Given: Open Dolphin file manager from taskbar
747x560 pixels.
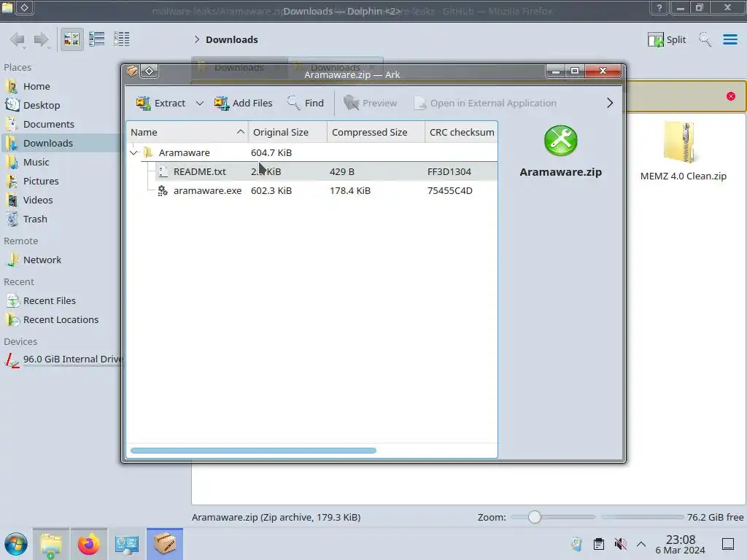Looking at the screenshot, I should pyautogui.click(x=51, y=544).
